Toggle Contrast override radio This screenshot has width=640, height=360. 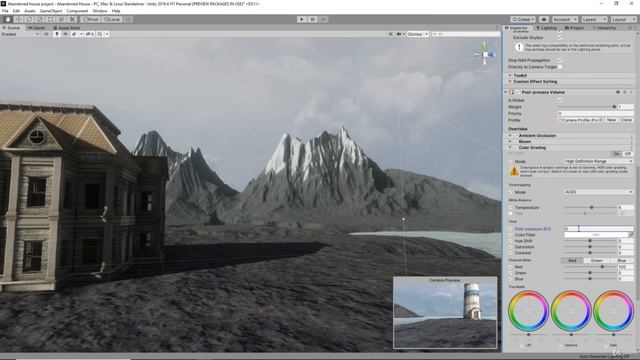(x=511, y=253)
